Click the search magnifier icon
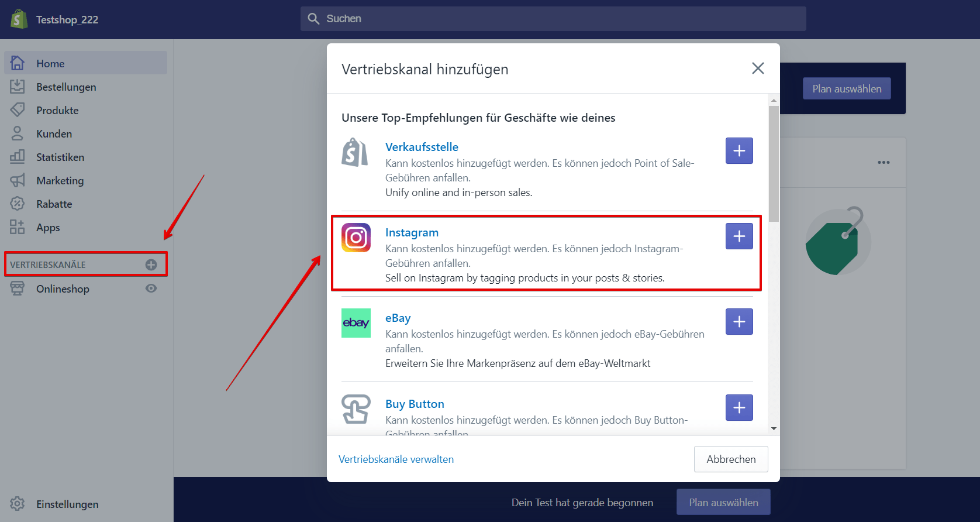Viewport: 980px width, 522px height. 314,19
